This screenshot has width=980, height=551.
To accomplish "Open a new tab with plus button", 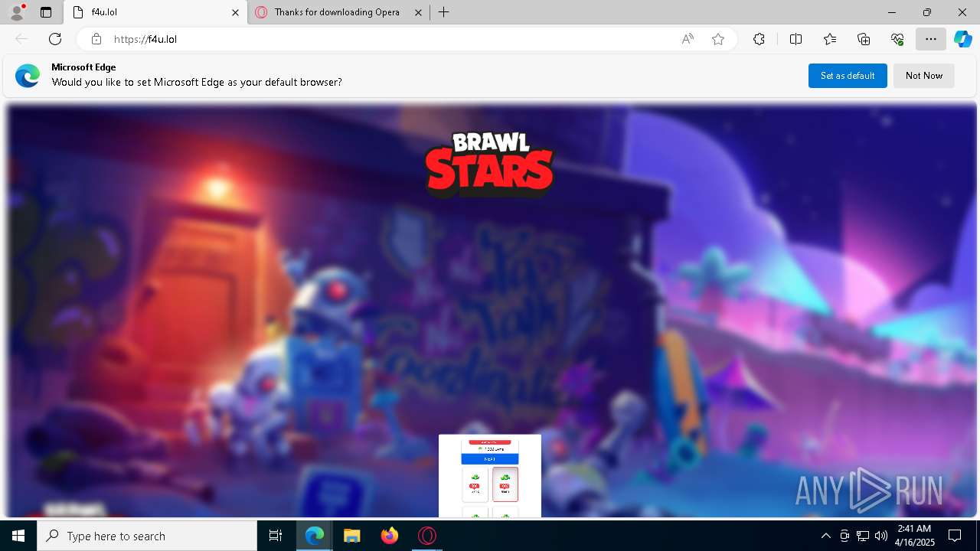I will (x=444, y=12).
